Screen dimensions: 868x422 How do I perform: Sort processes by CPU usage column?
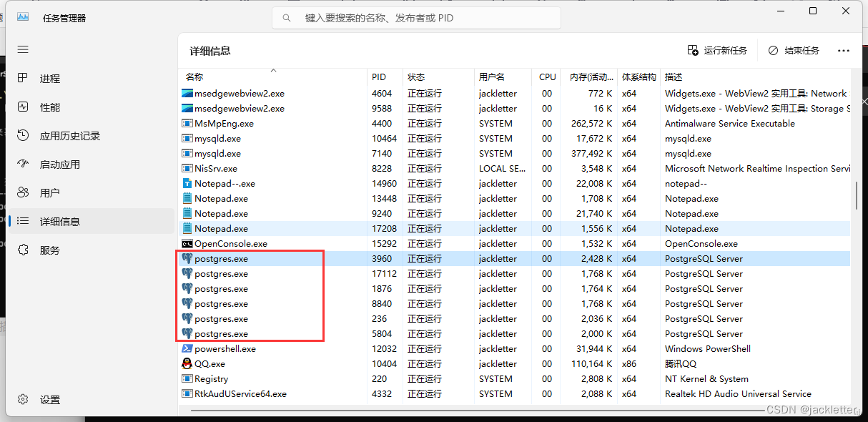pos(546,77)
